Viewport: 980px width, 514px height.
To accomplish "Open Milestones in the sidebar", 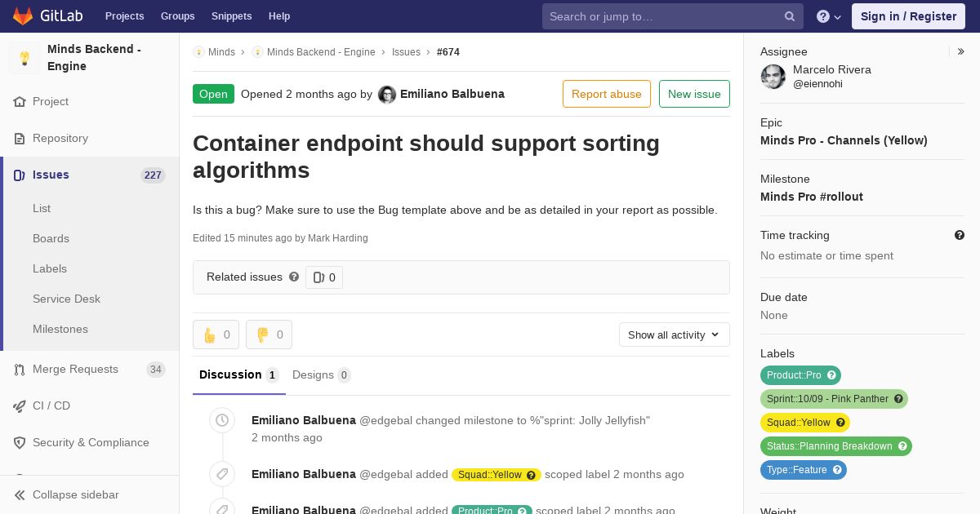I will click(x=60, y=329).
